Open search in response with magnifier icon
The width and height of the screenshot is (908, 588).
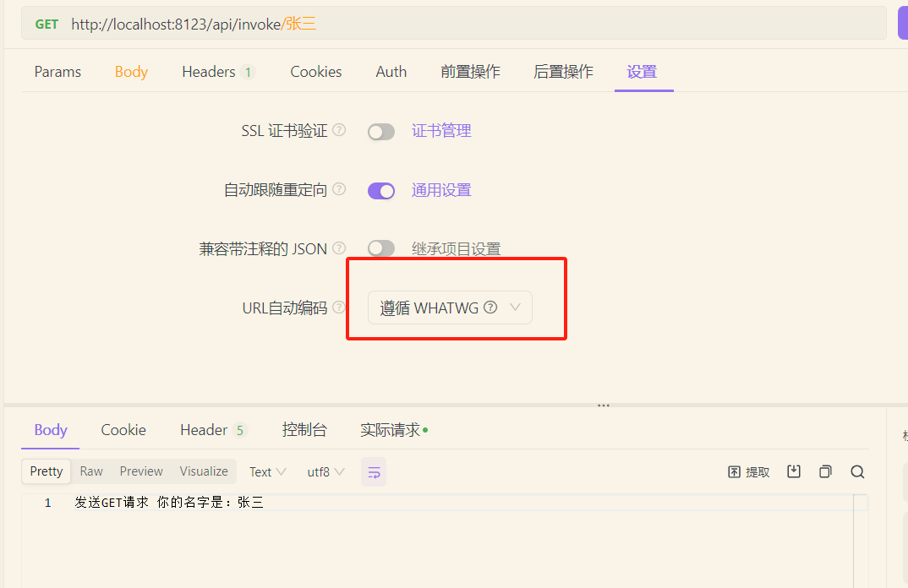pyautogui.click(x=857, y=472)
